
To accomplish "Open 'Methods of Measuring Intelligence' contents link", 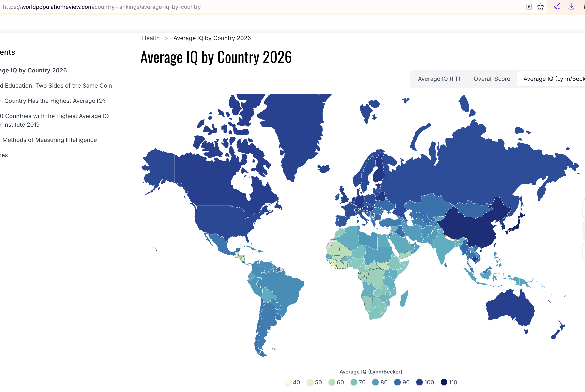I will (49, 140).
